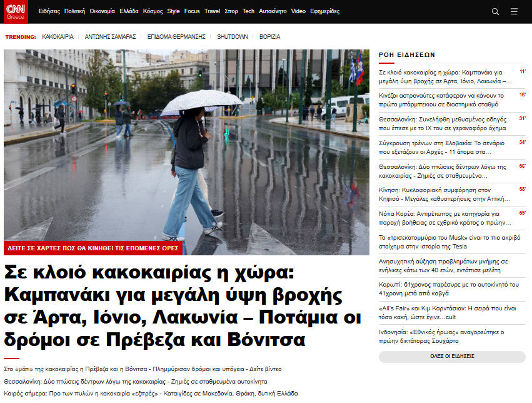This screenshot has width=532, height=403.
Task: Open trending topic SHUTDOWN
Action: (x=233, y=37)
